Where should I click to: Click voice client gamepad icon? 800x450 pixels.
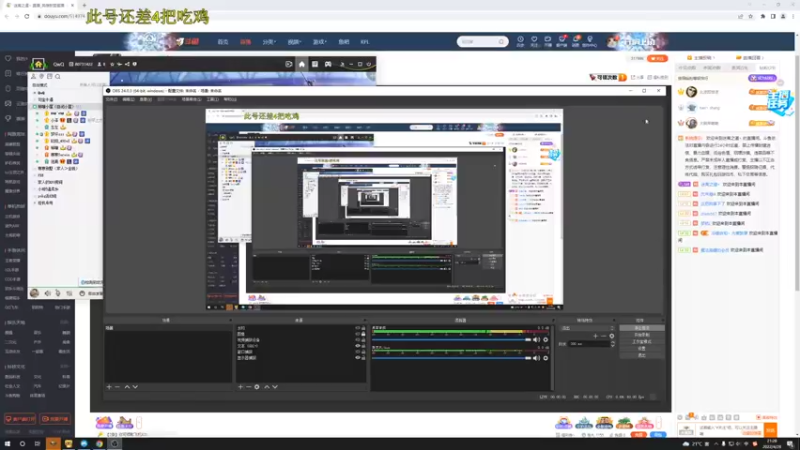[x=328, y=64]
